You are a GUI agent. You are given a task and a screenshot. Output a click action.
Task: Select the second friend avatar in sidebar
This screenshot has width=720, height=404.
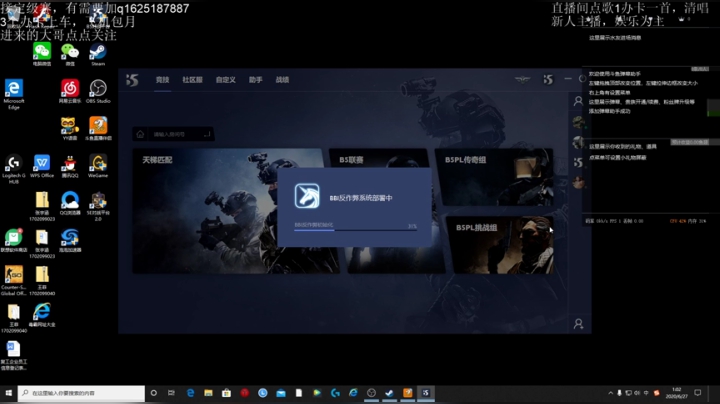coord(578,142)
